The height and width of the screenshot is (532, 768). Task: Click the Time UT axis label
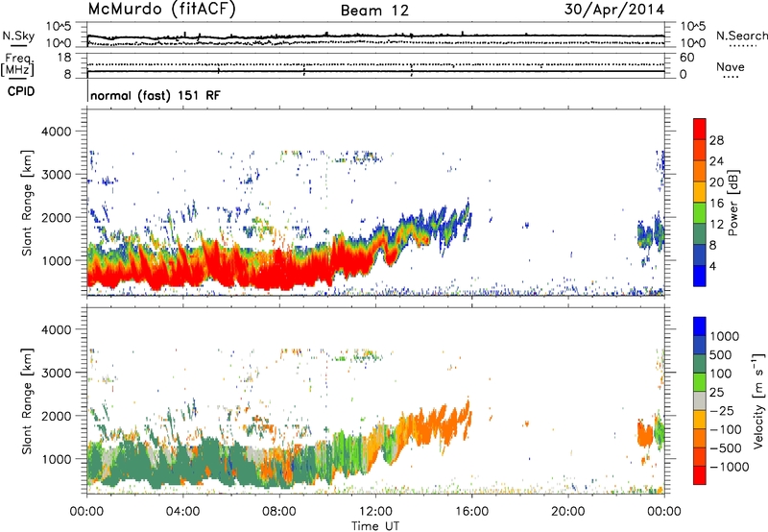click(375, 526)
